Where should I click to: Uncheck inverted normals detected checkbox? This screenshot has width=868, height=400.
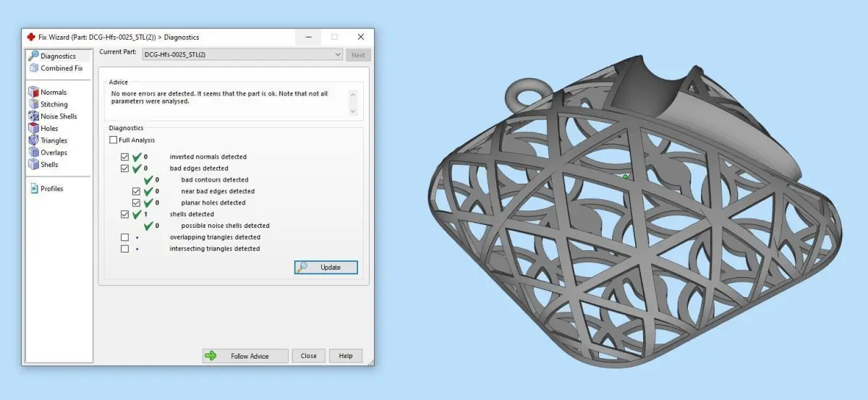(x=124, y=157)
